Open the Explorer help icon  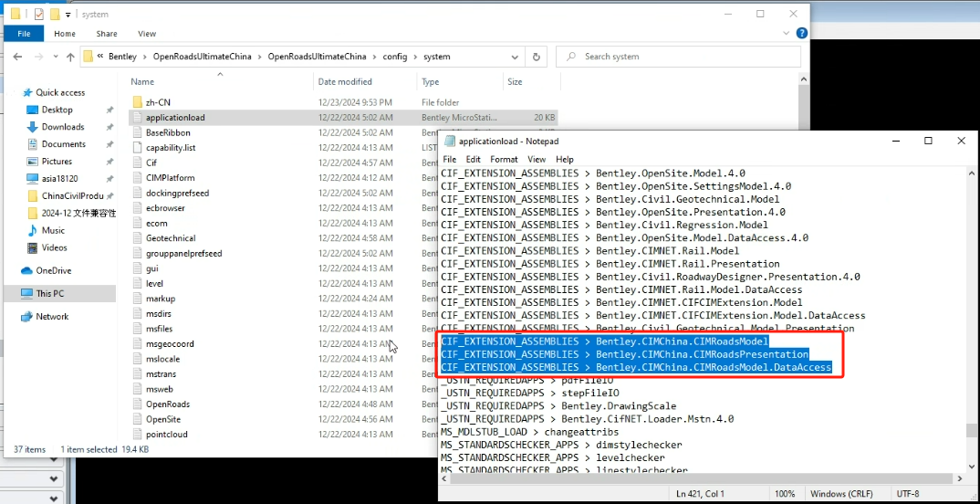pyautogui.click(x=802, y=33)
